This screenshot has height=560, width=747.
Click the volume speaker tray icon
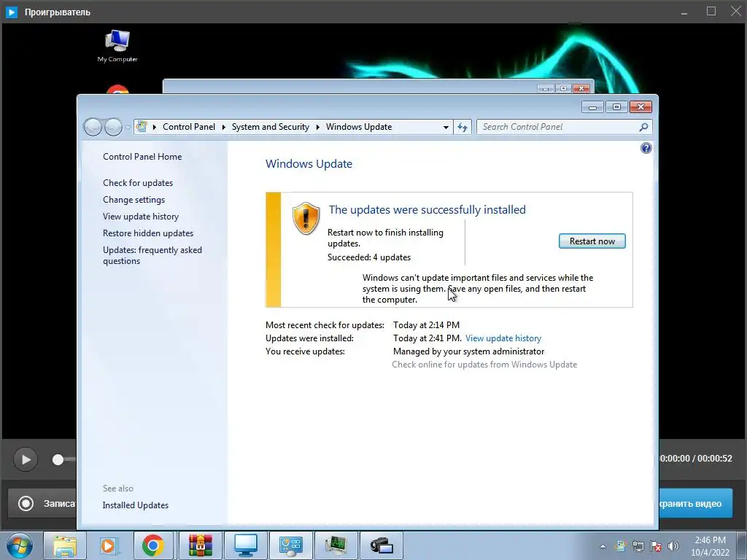tap(673, 546)
